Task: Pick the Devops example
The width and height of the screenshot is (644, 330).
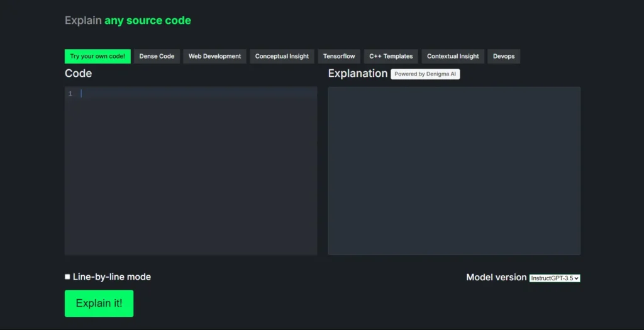Action: pos(504,57)
